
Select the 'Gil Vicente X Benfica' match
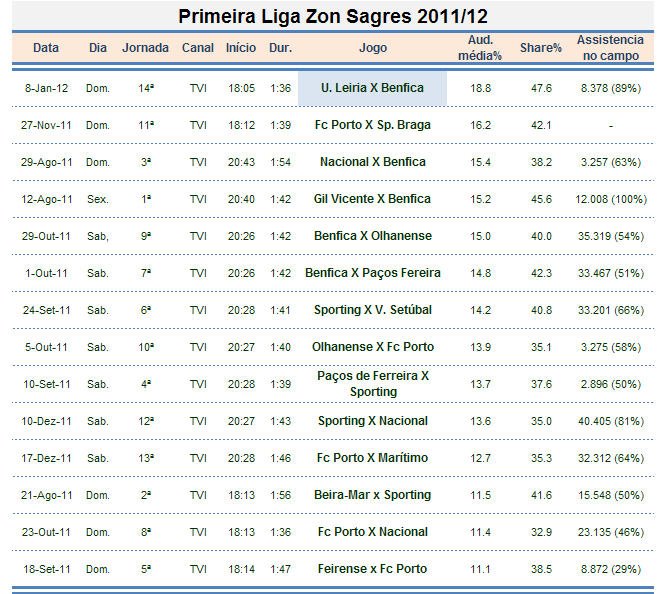[373, 199]
